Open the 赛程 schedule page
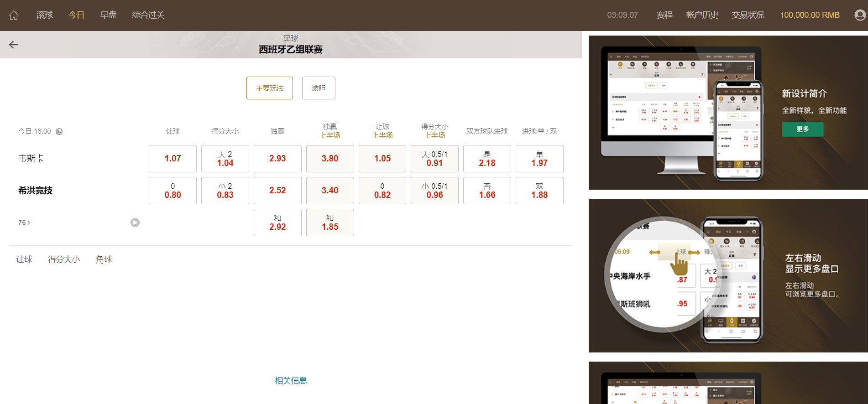 coord(664,15)
